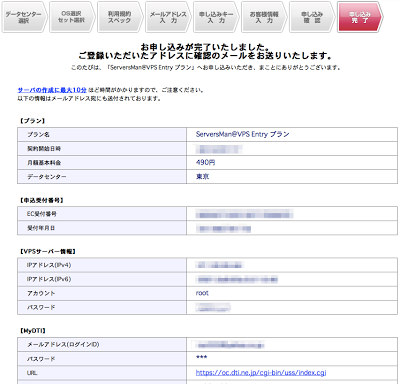
Task: Select the 申し込み確認 step tab
Action: pos(312,17)
